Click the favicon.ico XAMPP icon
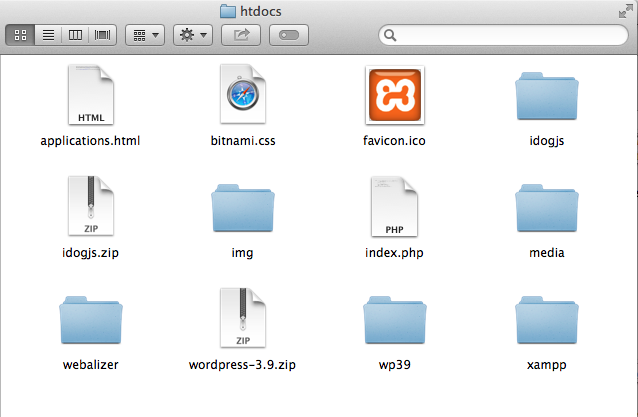This screenshot has width=638, height=417. point(394,96)
